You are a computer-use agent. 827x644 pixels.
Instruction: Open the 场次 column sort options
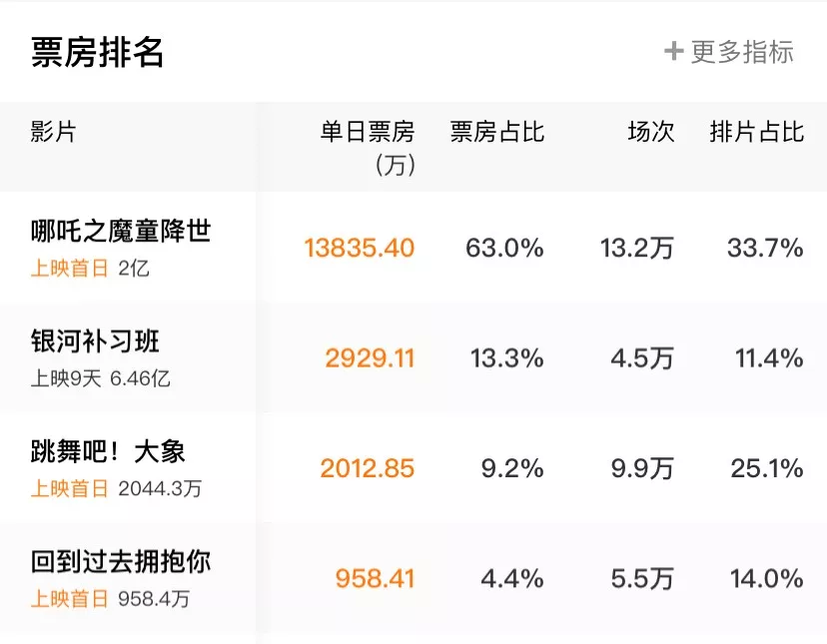[x=653, y=133]
